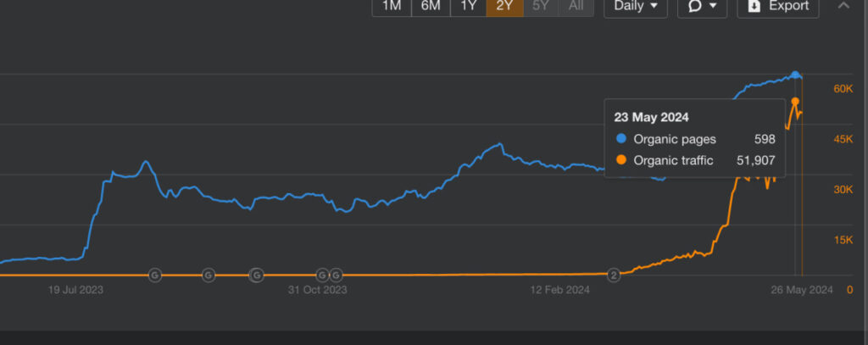Collapse the chart panel with the chevron
868x345 pixels.
pyautogui.click(x=843, y=6)
